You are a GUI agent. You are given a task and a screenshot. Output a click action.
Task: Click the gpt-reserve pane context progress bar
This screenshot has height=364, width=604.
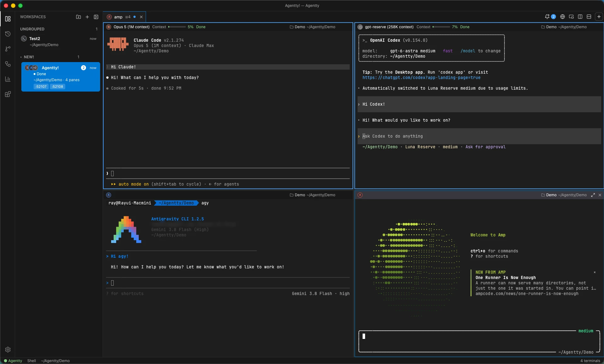click(x=441, y=27)
